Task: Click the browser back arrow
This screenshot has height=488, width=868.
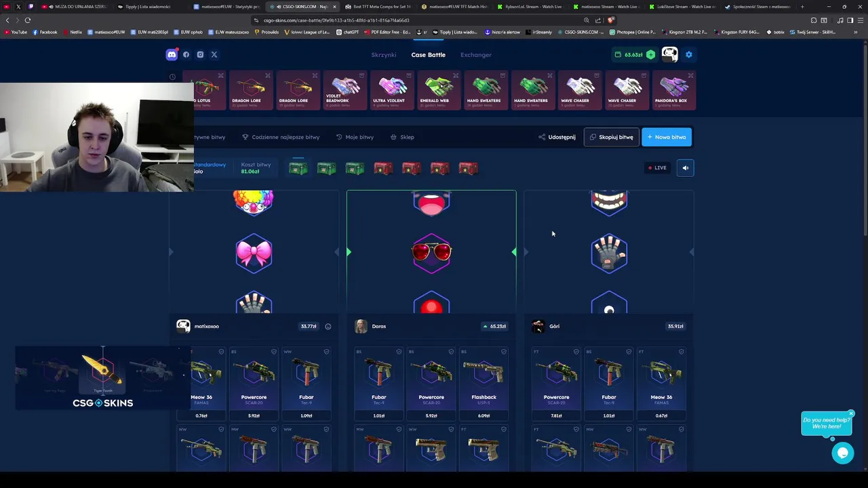Action: pyautogui.click(x=7, y=20)
